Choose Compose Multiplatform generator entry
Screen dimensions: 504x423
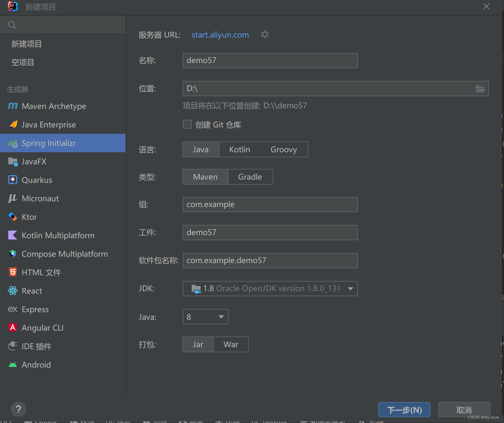tap(63, 254)
